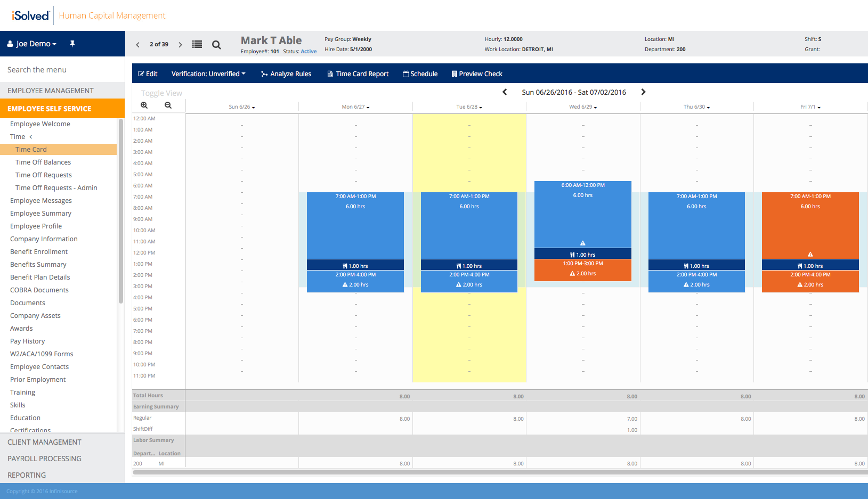Select Thu 2:00 PM-4:00 PM punch block
Screen dimensions: 868x499
coord(696,281)
